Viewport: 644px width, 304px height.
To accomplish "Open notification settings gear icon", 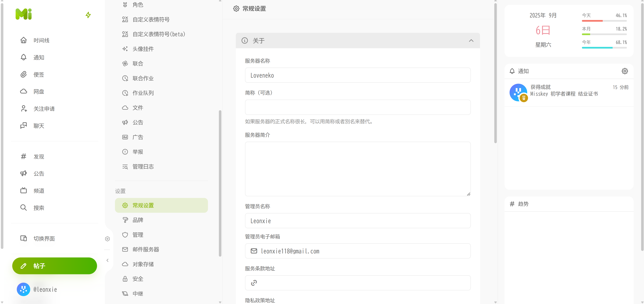I will click(625, 71).
